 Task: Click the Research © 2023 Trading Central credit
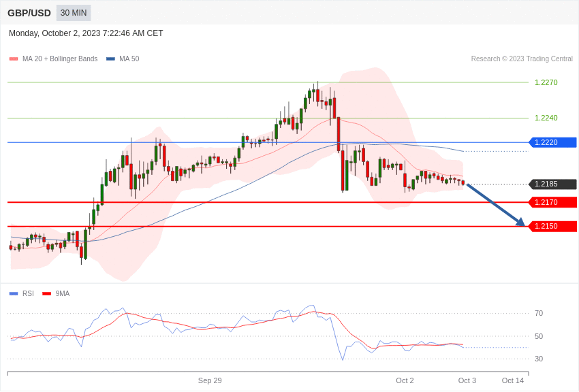tap(522, 59)
